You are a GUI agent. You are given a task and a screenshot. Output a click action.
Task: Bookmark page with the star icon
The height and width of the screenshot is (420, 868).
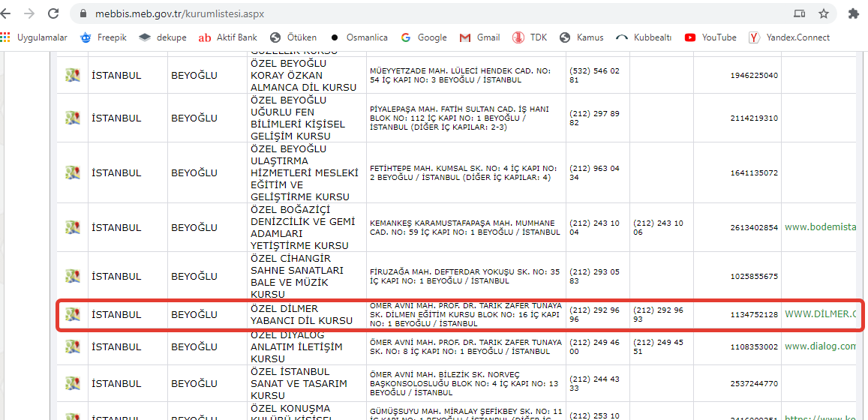[824, 13]
